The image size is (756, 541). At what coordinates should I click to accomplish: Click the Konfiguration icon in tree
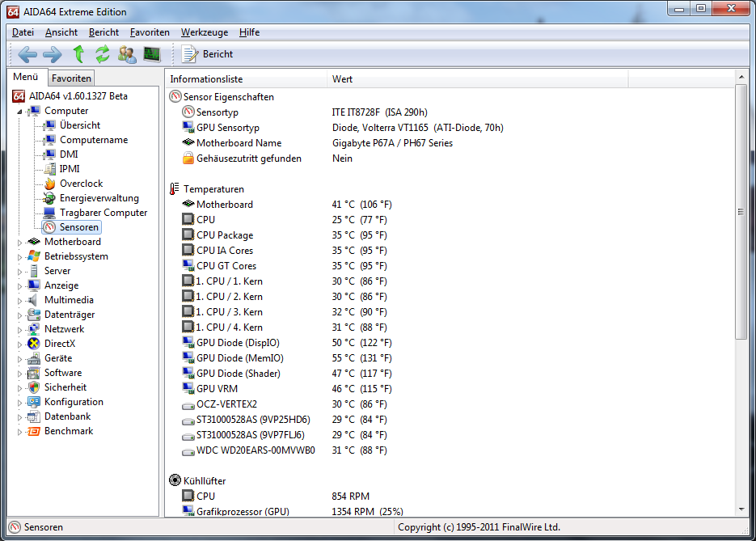pyautogui.click(x=34, y=402)
